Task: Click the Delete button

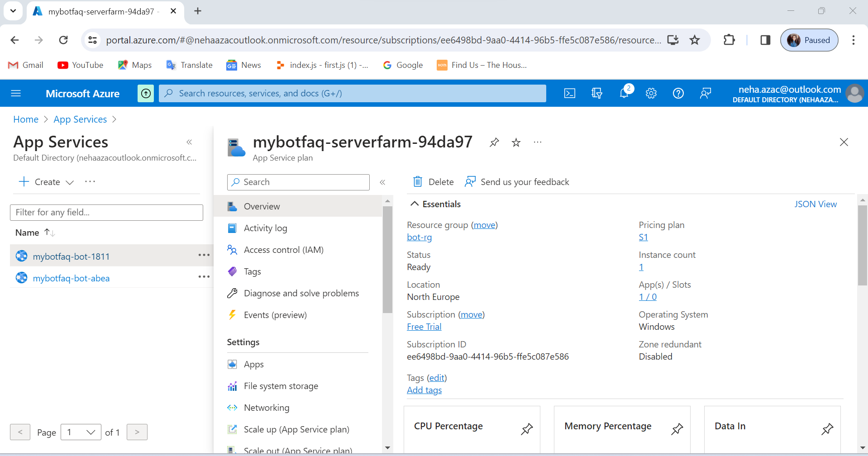Action: (x=433, y=182)
